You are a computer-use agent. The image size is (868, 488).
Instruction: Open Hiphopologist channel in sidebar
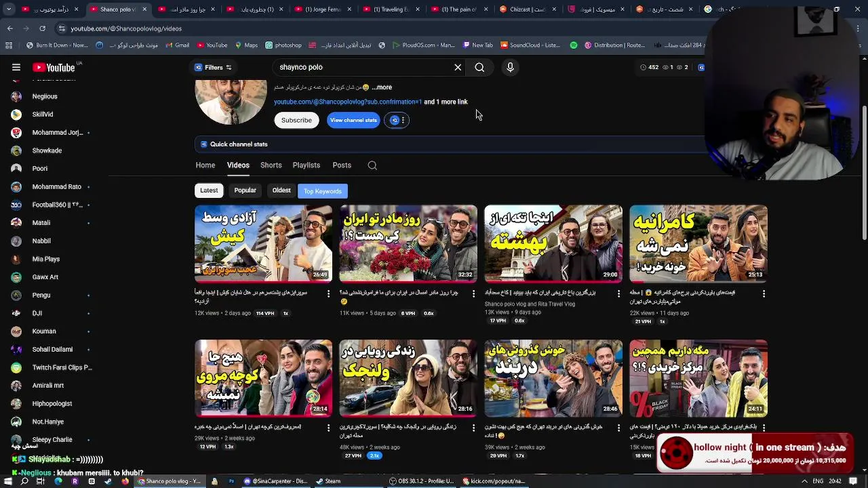click(51, 403)
